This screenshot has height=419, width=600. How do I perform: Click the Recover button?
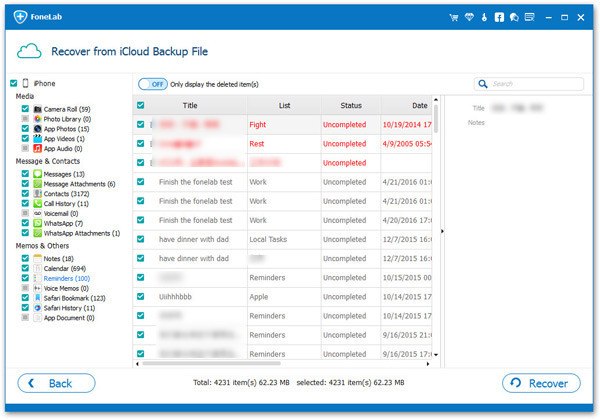(x=541, y=383)
